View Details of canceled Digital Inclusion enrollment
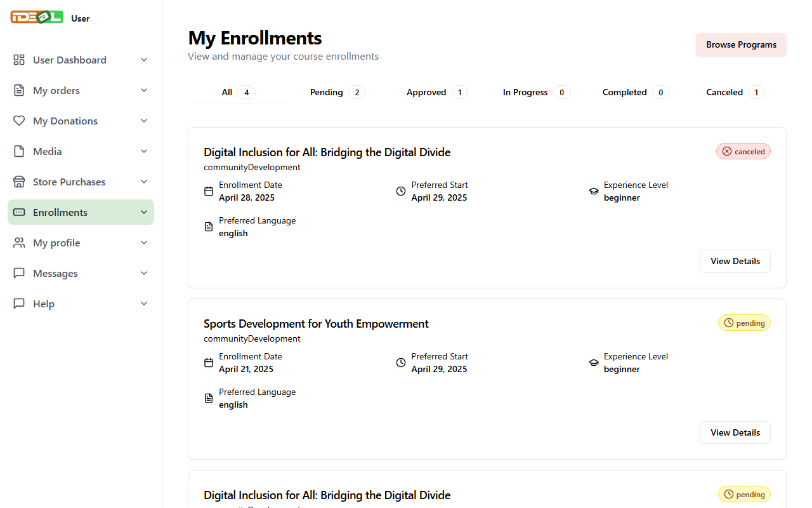This screenshot has width=812, height=508. [x=735, y=261]
